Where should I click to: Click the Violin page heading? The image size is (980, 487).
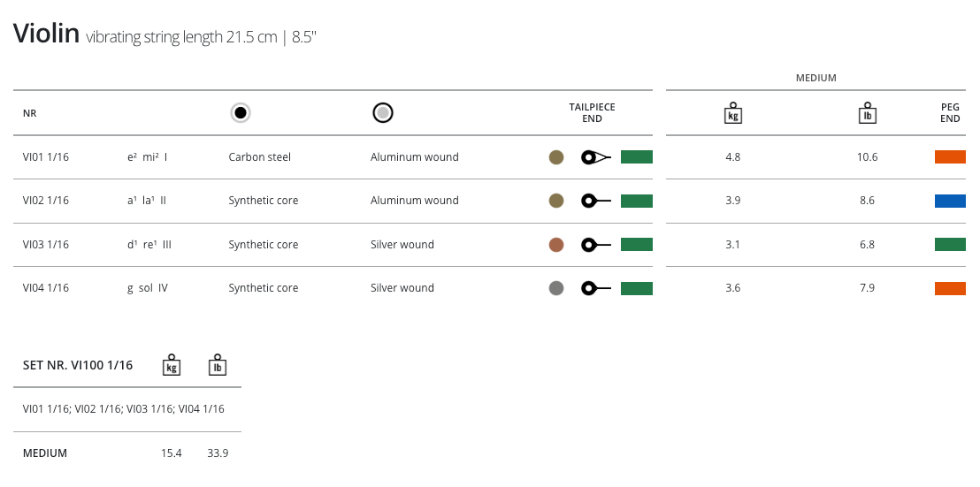point(46,34)
